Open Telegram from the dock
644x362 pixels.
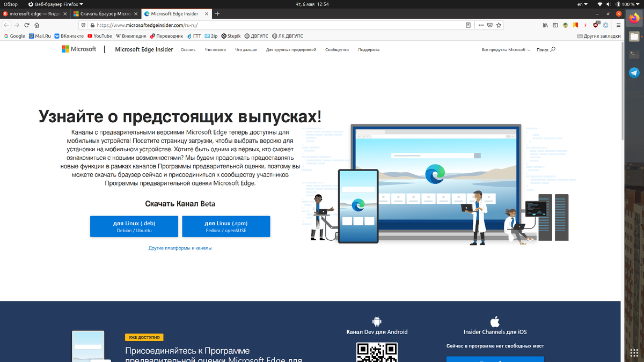coord(634,73)
